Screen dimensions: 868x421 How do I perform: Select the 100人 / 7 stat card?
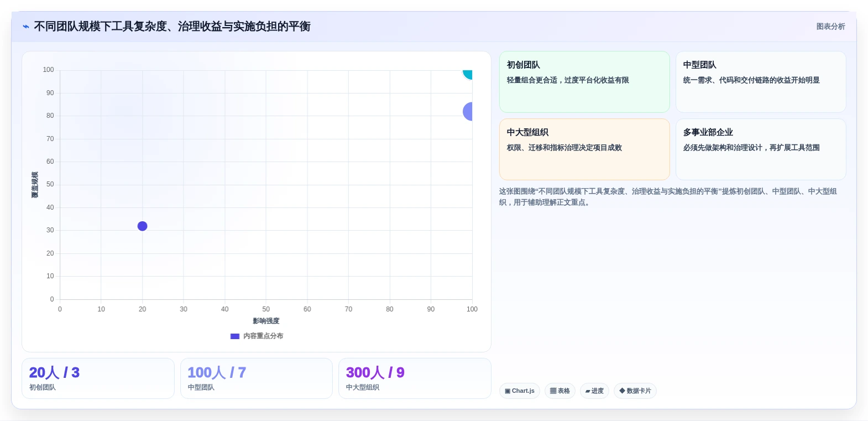coord(257,378)
